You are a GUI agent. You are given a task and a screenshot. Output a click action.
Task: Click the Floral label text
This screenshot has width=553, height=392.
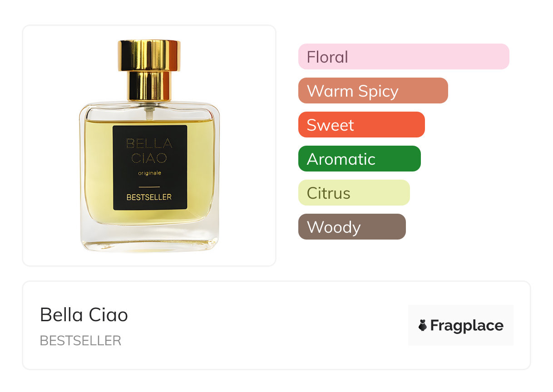[x=327, y=57]
